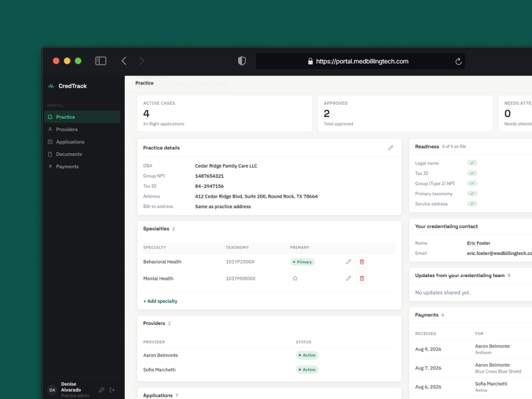
Task: Reload the page with the refresh icon
Action: tap(458, 61)
